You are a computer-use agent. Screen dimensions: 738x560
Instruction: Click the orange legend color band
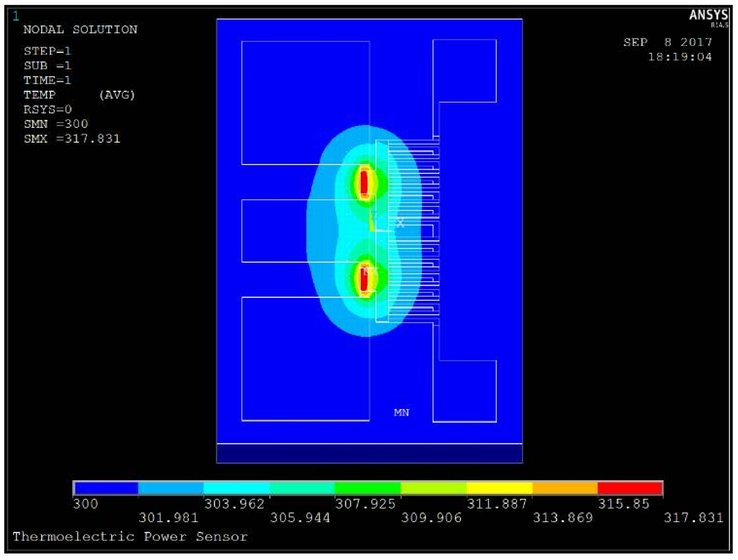point(565,488)
